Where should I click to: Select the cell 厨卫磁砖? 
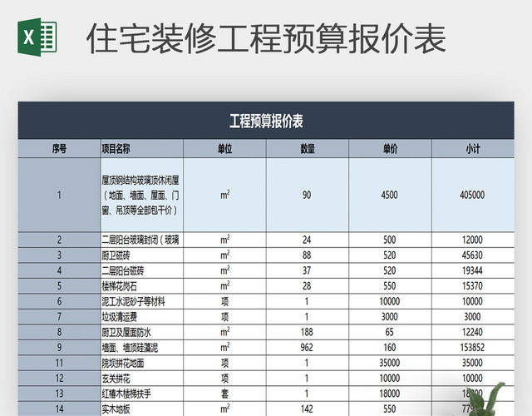tap(142, 255)
